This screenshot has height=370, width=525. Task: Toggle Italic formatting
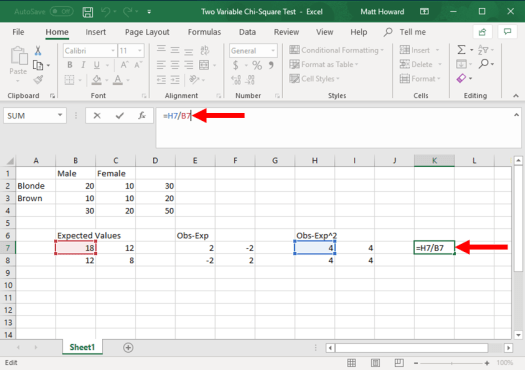point(83,65)
